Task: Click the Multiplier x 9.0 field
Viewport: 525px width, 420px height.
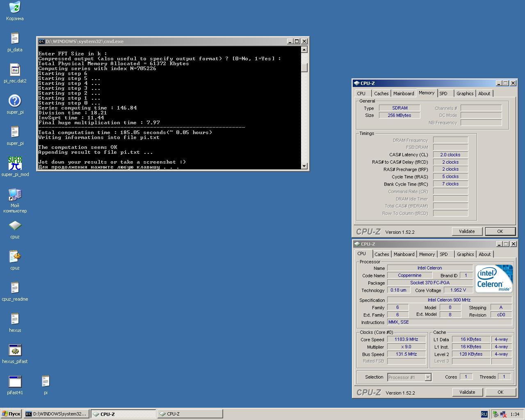Action: 406,347
